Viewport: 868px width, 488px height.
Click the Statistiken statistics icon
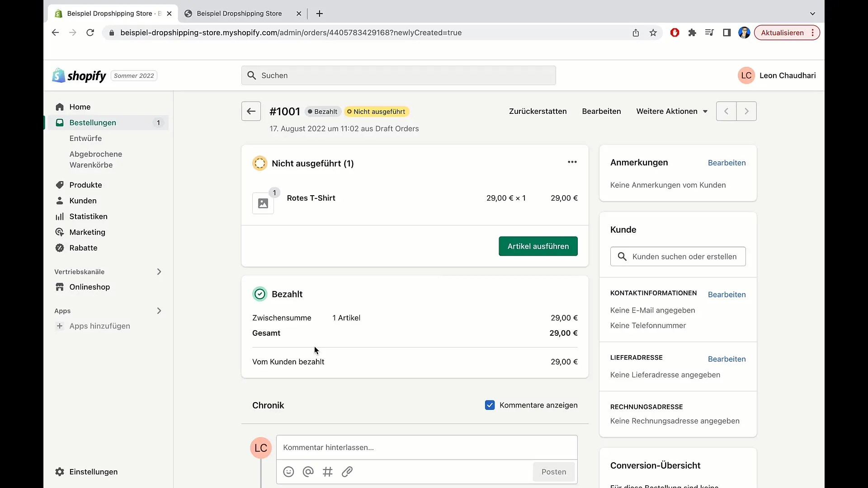tap(60, 216)
